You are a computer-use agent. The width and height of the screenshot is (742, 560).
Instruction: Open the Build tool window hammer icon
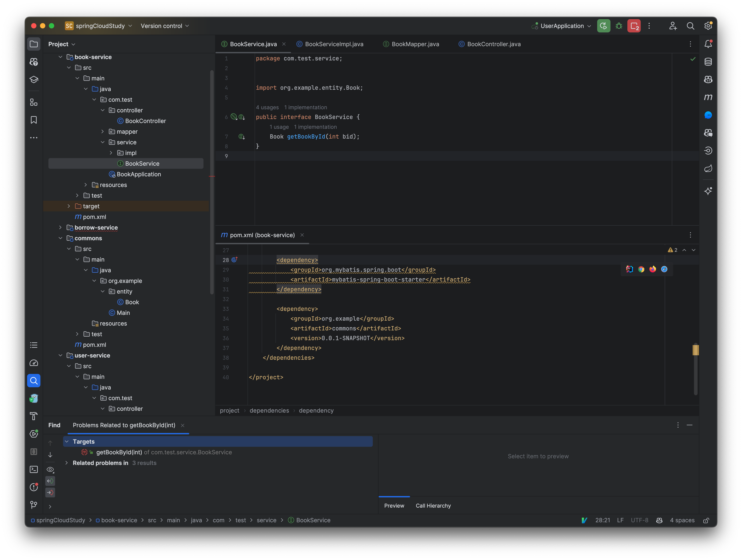click(34, 416)
